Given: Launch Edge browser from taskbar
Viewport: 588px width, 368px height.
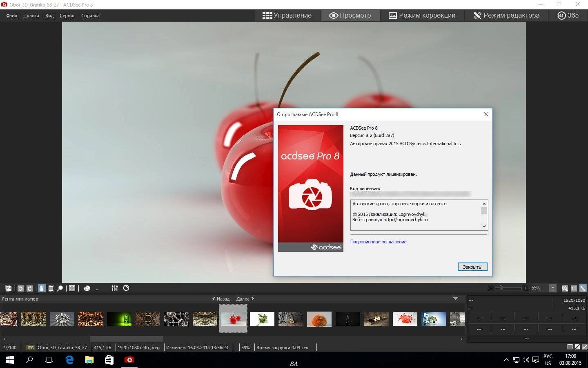Looking at the screenshot, I should (x=69, y=360).
